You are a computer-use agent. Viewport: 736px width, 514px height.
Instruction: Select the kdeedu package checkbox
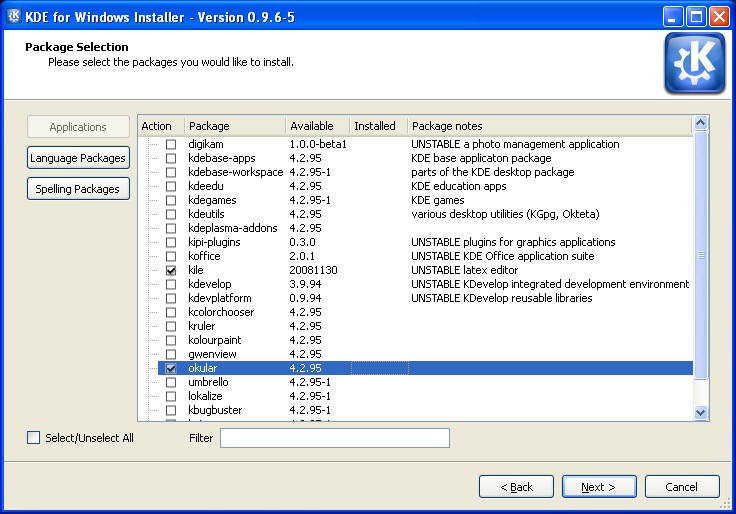[171, 186]
